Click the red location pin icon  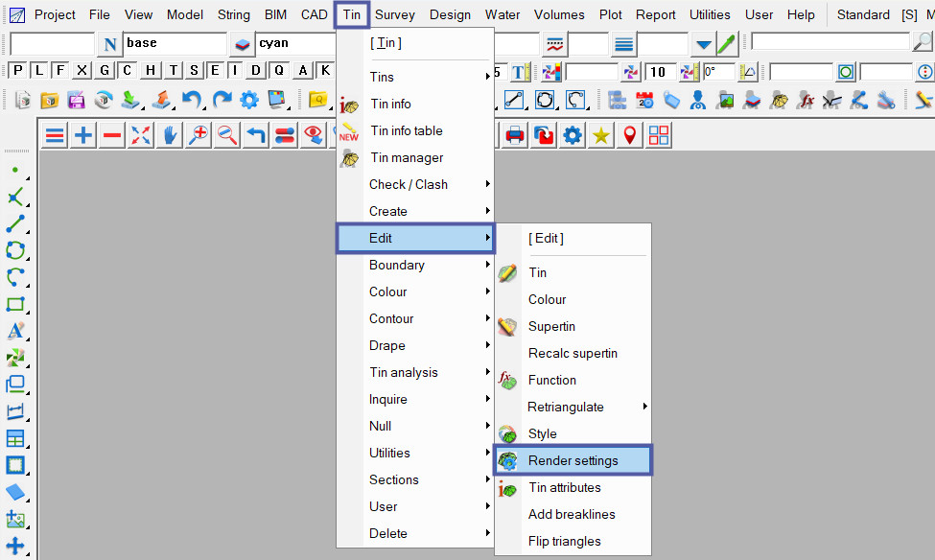[630, 135]
